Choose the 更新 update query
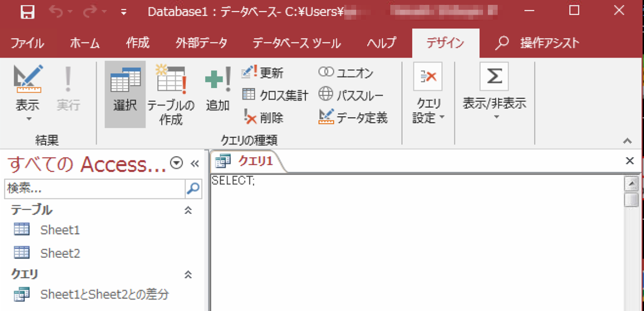 tap(262, 73)
